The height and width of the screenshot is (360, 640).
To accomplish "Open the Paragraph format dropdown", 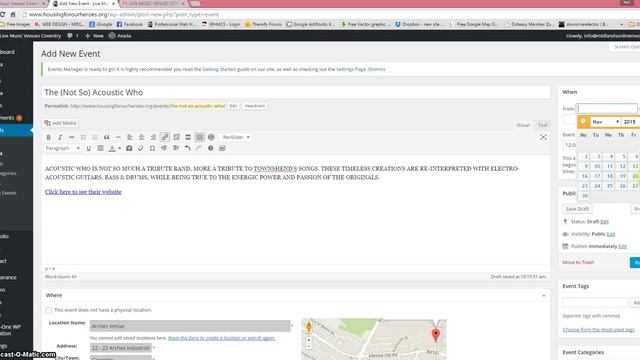I will (62, 148).
